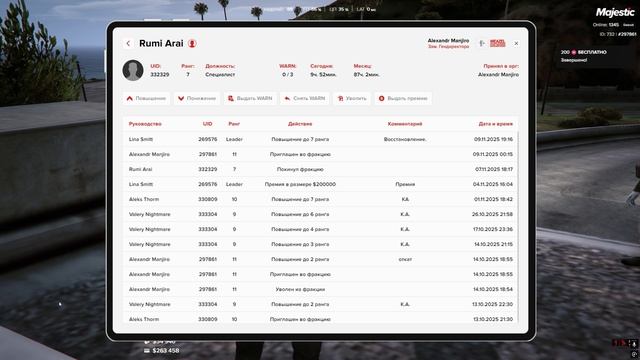This screenshot has width=640, height=360.
Task: Click Rumi Arai's grey avatar picture
Action: point(133,70)
